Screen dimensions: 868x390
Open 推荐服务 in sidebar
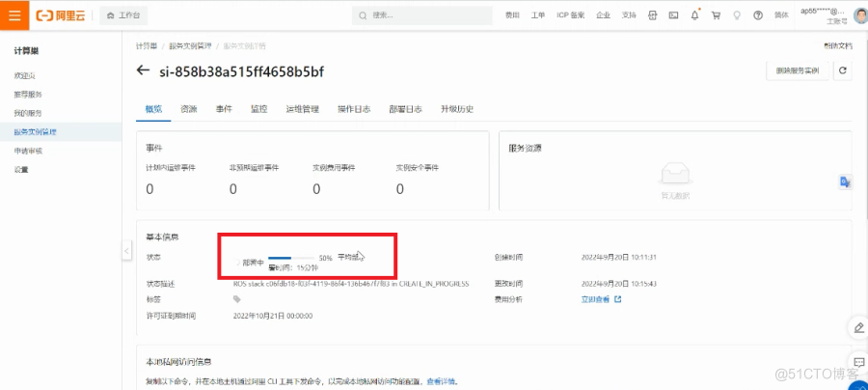tap(28, 95)
